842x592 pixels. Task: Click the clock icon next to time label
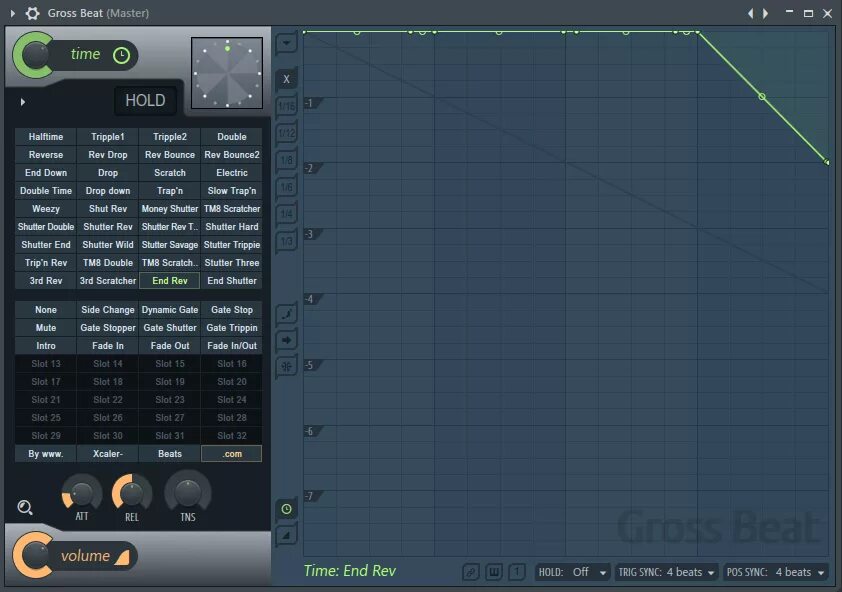tap(121, 55)
